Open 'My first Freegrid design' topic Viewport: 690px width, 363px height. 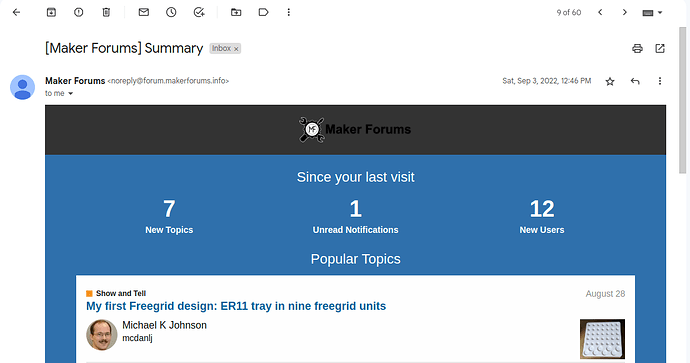236,306
